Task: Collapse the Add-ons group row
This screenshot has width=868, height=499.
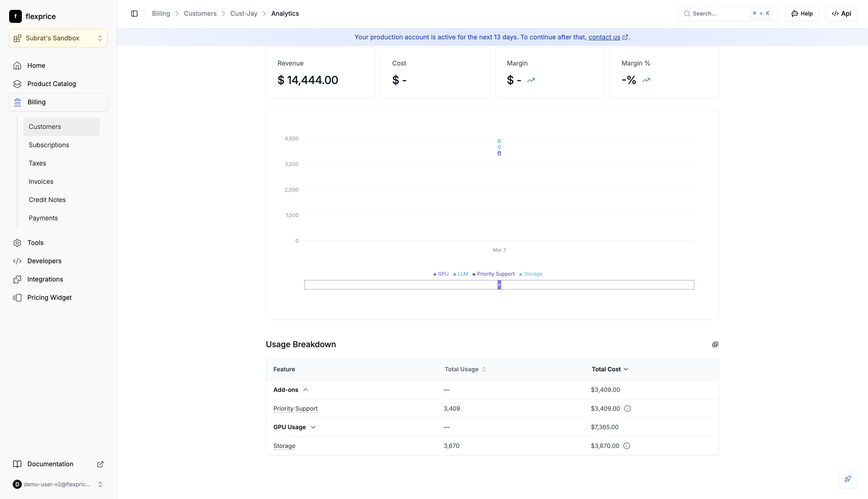Action: click(306, 390)
